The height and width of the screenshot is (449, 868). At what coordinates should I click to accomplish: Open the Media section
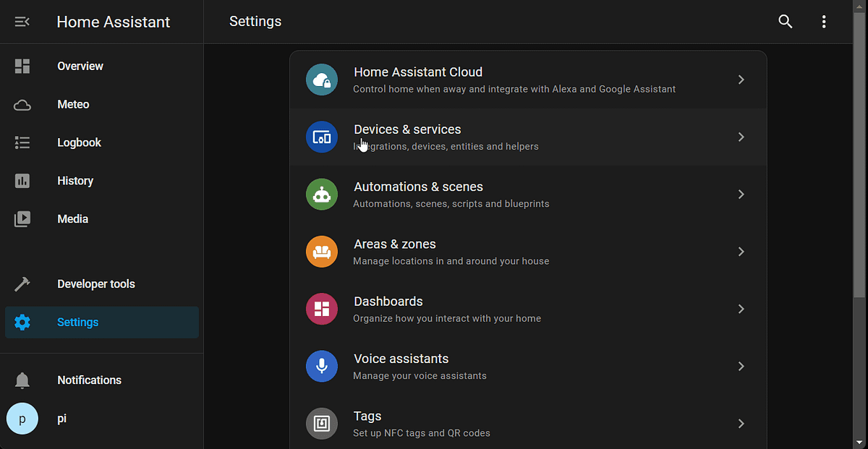(x=72, y=218)
